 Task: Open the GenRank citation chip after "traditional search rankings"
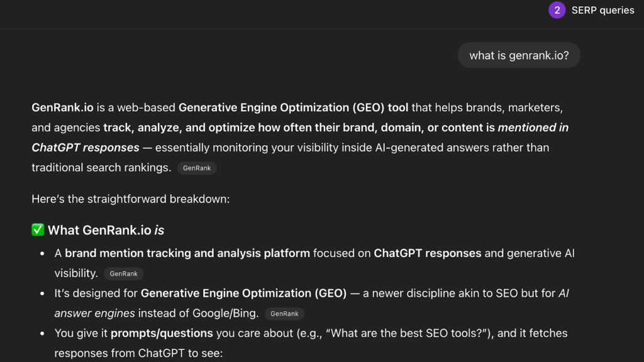click(x=197, y=168)
